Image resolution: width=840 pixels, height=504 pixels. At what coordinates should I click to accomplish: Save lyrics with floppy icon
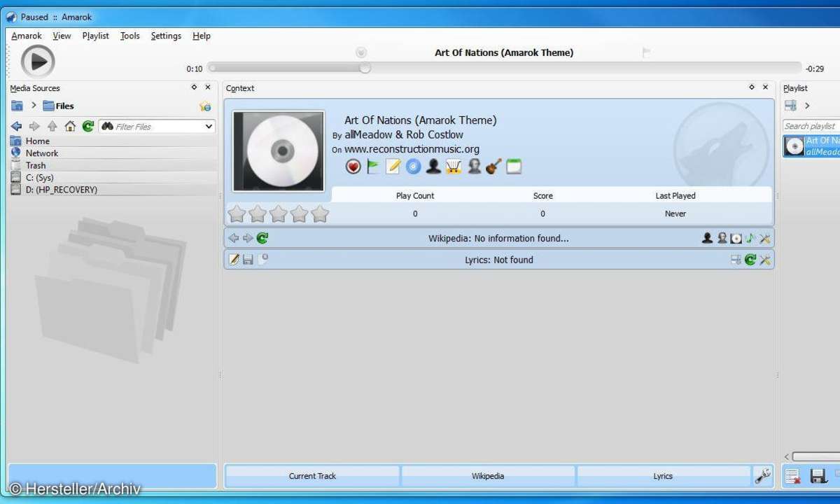(248, 260)
